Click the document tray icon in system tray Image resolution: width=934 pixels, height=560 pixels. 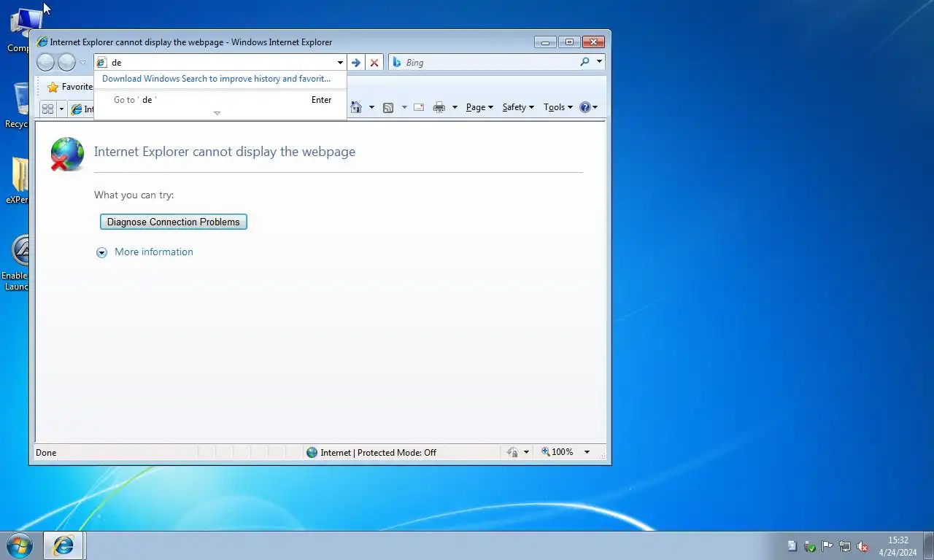[792, 546]
